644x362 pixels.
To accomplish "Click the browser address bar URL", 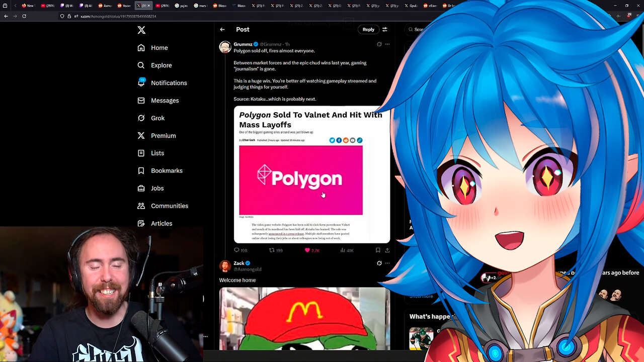I will (118, 16).
